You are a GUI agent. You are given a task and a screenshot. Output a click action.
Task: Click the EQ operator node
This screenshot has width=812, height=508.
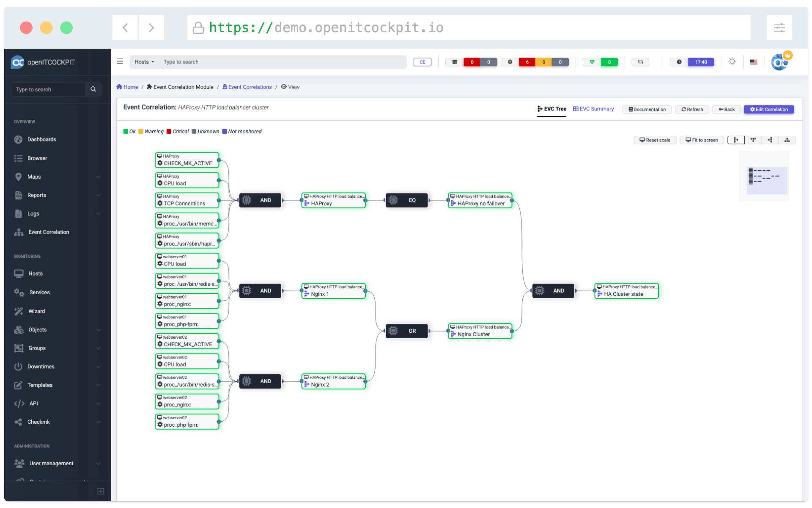coord(407,200)
